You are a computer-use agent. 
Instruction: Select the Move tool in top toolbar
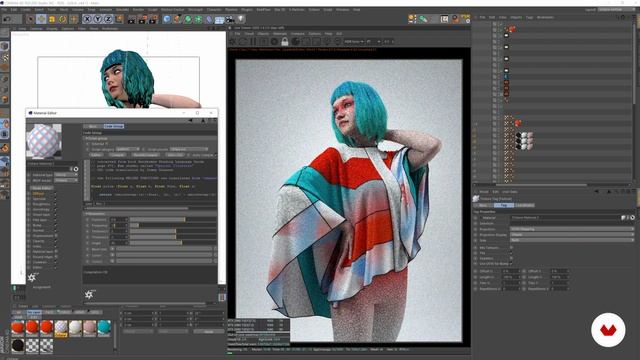(x=41, y=19)
